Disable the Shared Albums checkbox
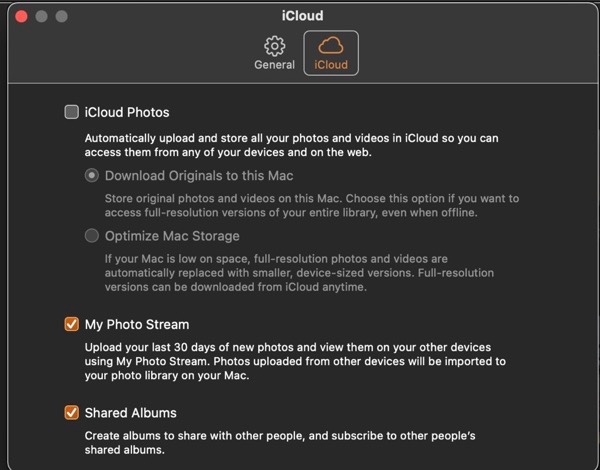The height and width of the screenshot is (470, 600). coord(71,412)
